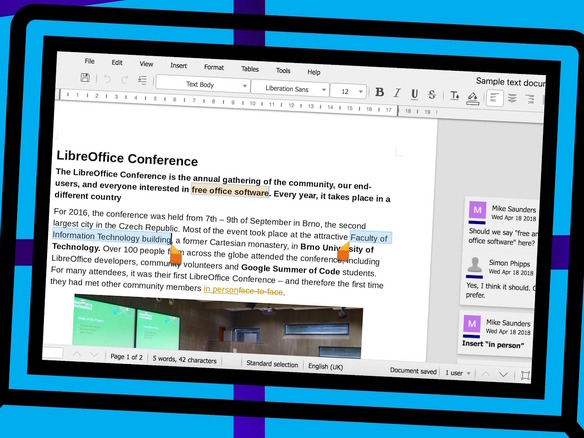584x438 pixels.
Task: Select the center alignment icon
Action: (512, 98)
